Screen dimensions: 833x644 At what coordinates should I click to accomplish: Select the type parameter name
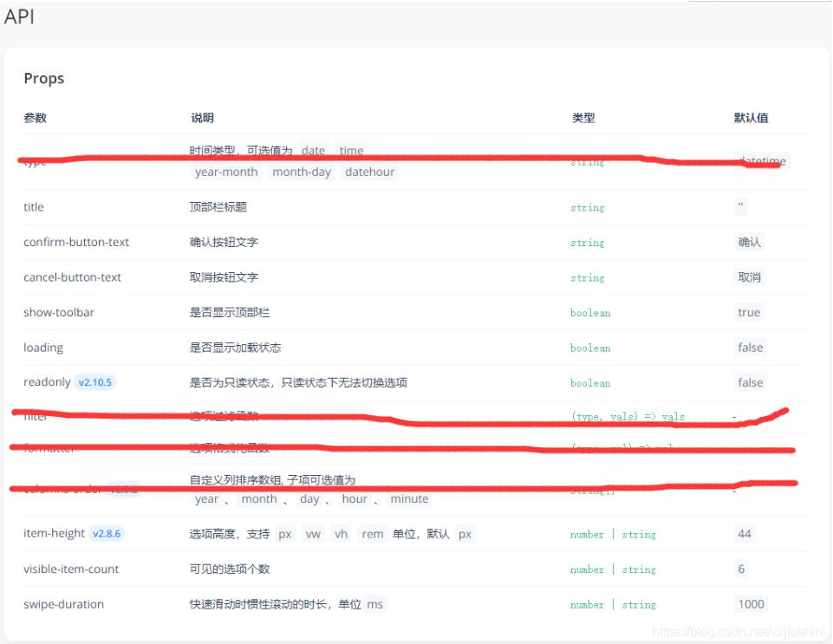pyautogui.click(x=33, y=161)
